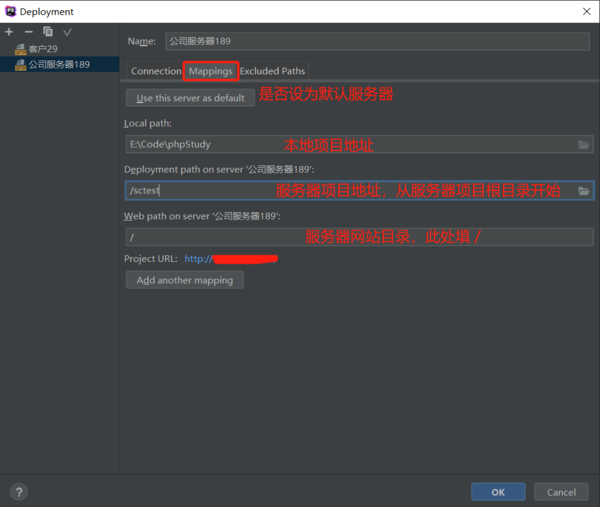Image resolution: width=600 pixels, height=507 pixels.
Task: Click the remove server minus icon
Action: [28, 32]
